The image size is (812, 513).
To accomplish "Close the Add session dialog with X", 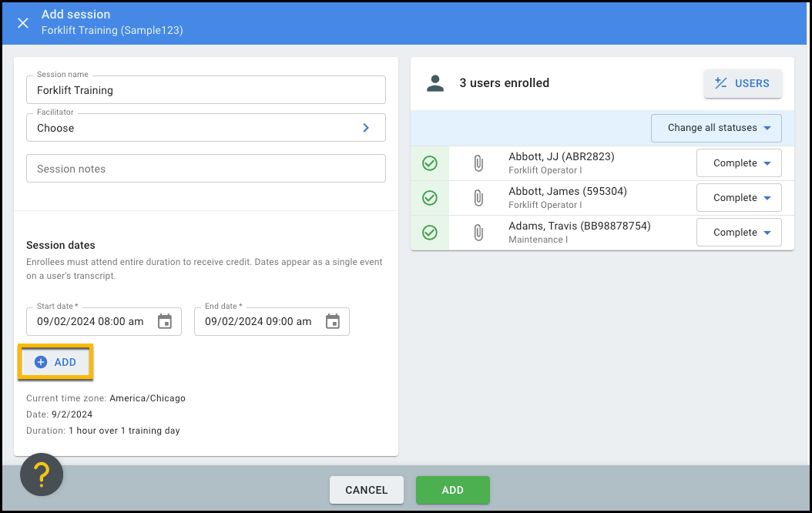I will coord(23,22).
